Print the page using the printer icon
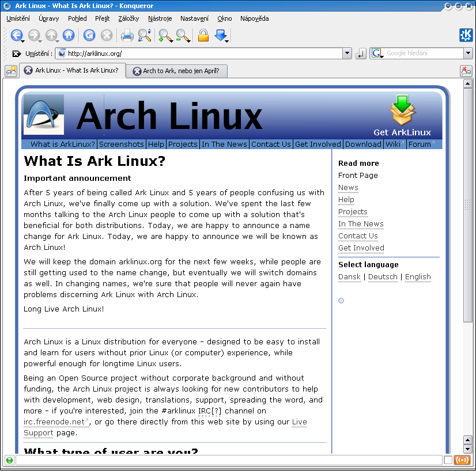 pos(127,36)
